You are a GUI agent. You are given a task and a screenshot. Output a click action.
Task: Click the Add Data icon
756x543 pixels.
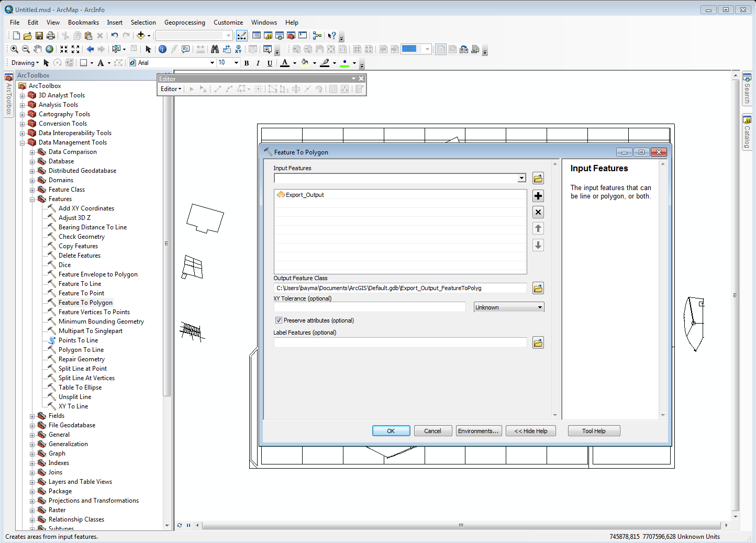(x=140, y=36)
